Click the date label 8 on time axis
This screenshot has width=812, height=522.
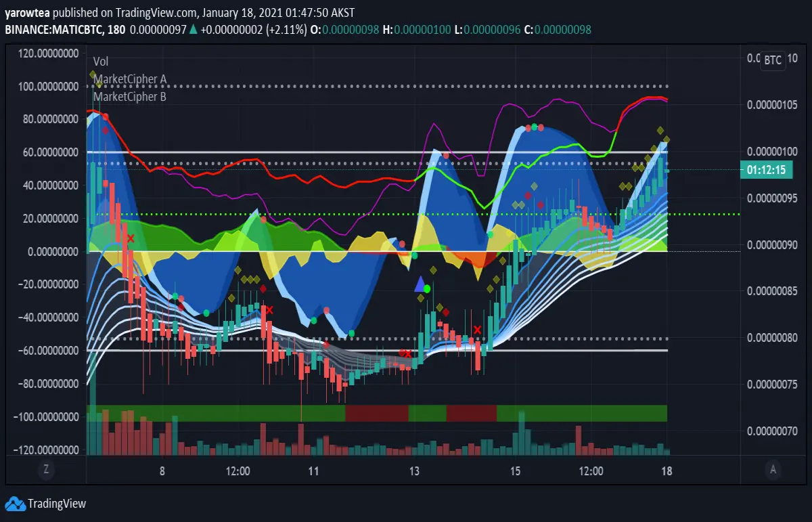(x=162, y=471)
